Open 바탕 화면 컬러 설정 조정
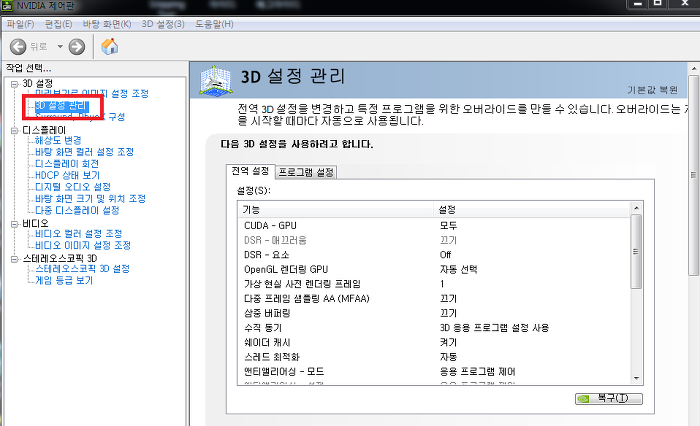Screen dimensions: 700x426 (x=84, y=152)
